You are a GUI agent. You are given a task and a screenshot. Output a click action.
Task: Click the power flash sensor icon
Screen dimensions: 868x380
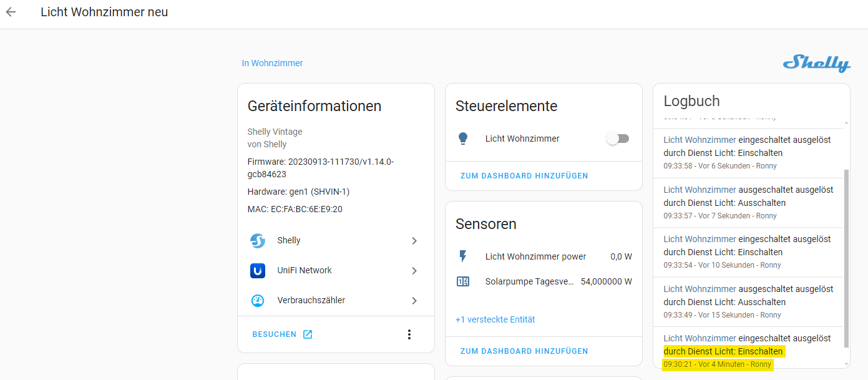(463, 256)
